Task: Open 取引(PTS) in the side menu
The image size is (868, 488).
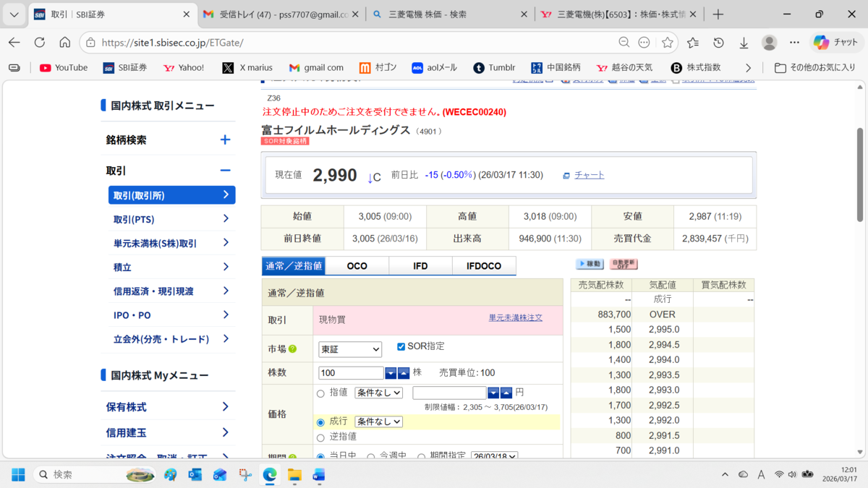Action: (x=171, y=219)
